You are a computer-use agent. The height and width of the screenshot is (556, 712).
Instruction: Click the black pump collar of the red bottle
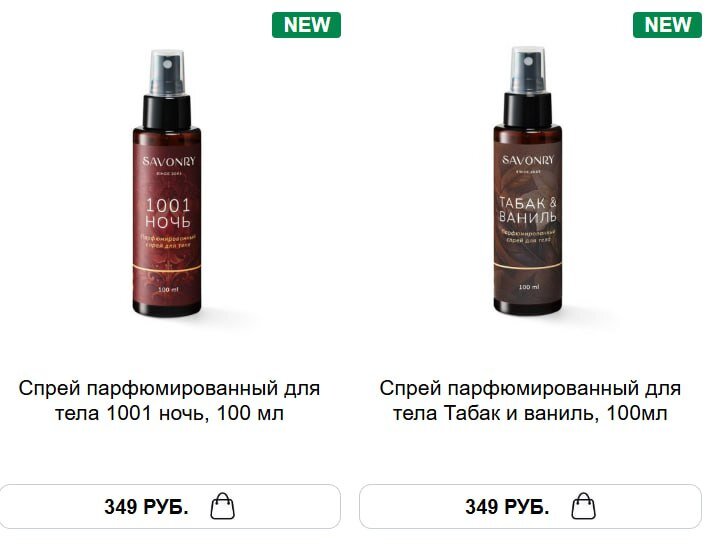(x=167, y=112)
